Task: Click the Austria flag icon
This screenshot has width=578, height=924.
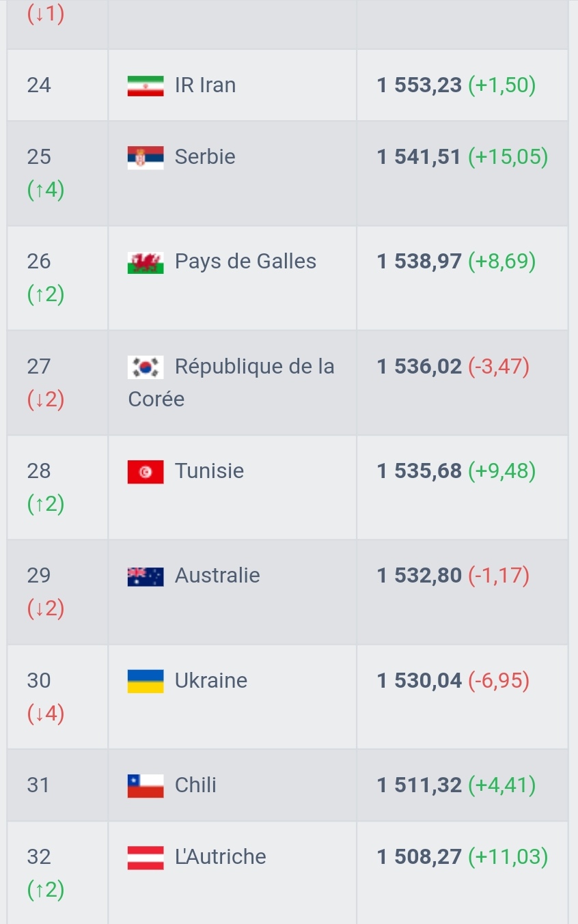Action: (146, 858)
